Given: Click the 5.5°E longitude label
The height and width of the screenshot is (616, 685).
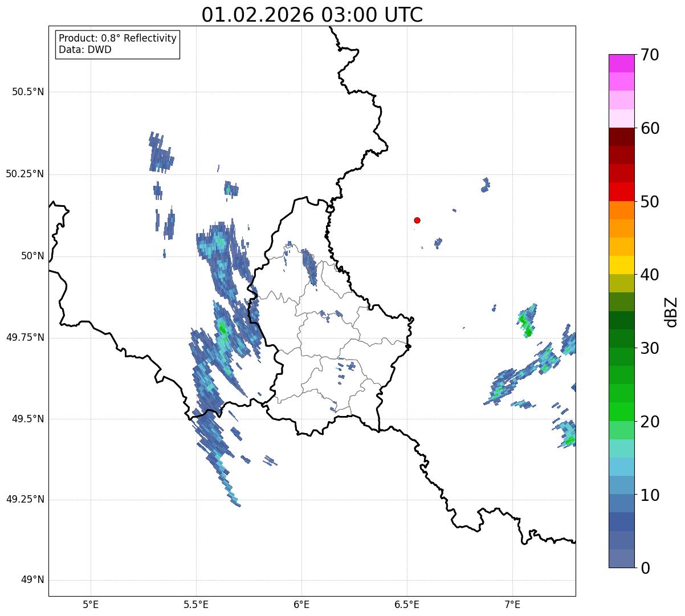Looking at the screenshot, I should tap(196, 604).
